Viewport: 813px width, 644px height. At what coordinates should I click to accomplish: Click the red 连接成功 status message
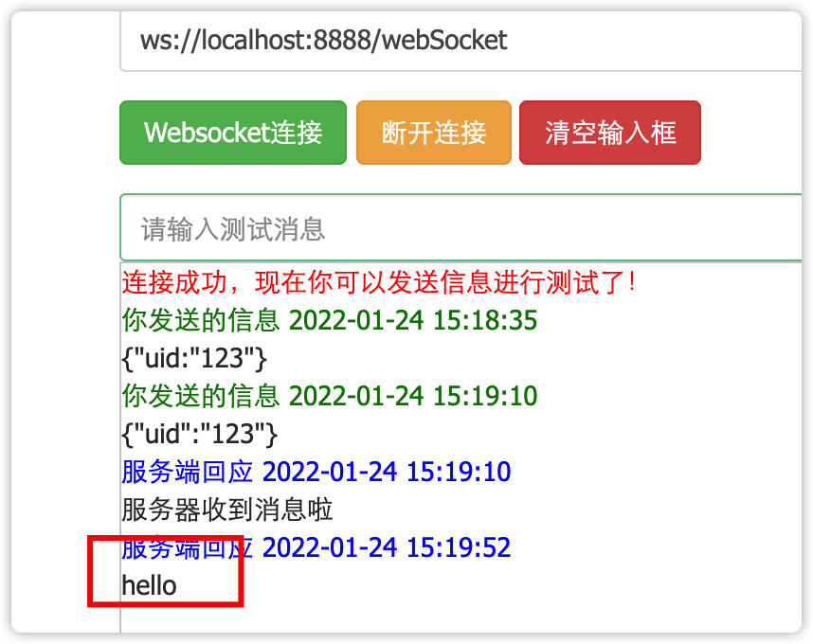click(378, 283)
